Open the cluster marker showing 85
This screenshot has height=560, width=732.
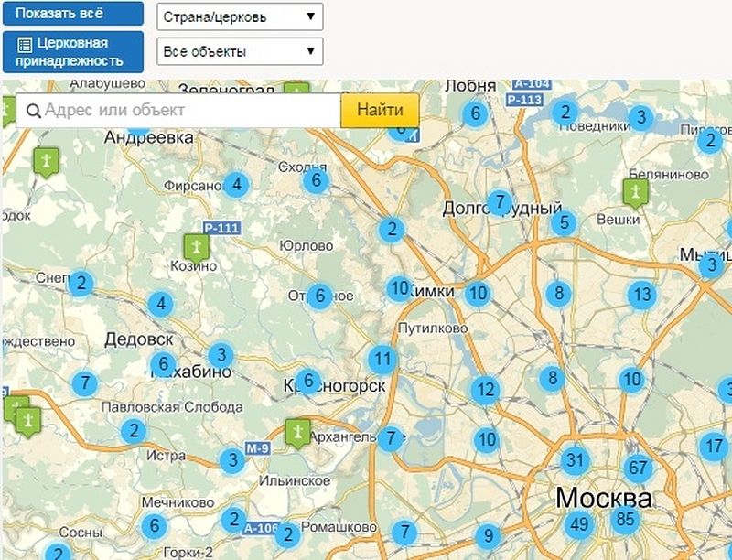626,520
